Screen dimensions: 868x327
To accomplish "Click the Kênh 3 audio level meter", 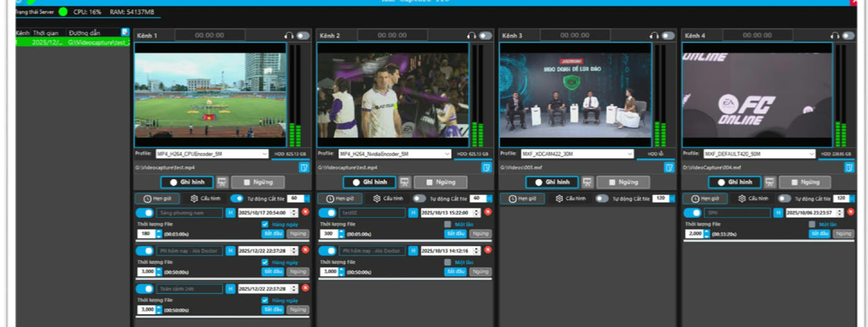I will [660, 95].
